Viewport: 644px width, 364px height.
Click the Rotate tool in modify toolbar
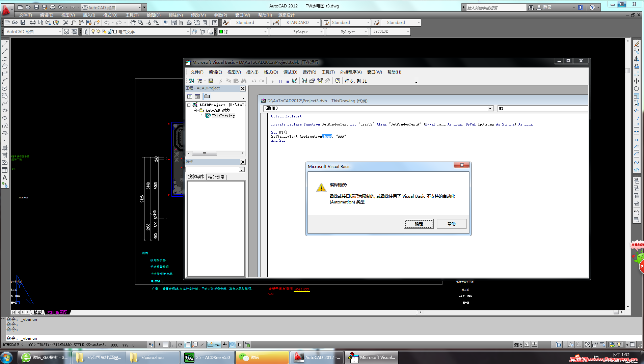coord(637,88)
